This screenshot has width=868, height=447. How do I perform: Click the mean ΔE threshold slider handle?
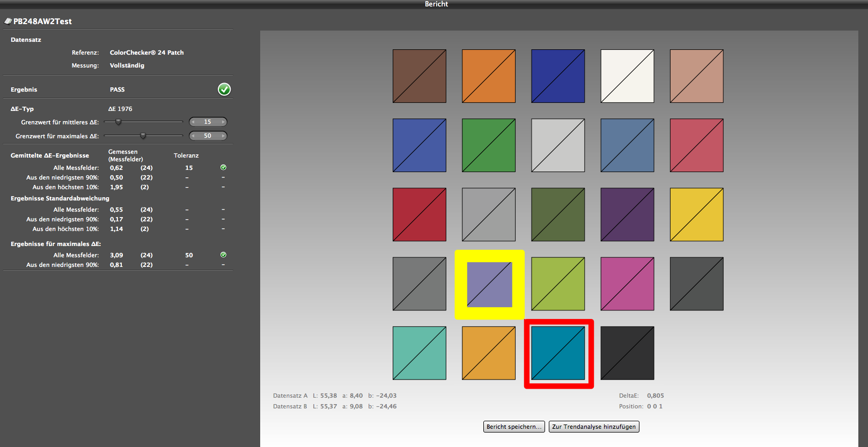(x=119, y=122)
